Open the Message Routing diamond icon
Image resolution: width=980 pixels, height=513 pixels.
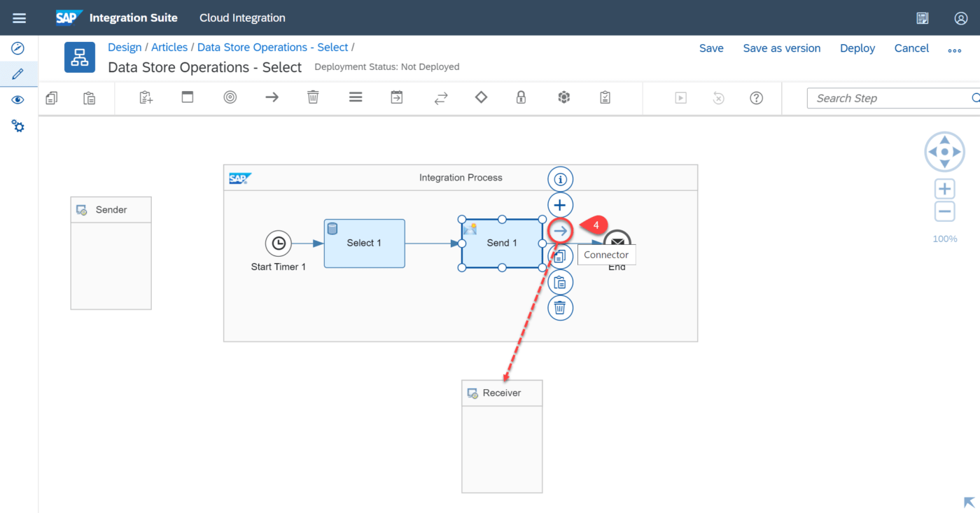pos(481,97)
